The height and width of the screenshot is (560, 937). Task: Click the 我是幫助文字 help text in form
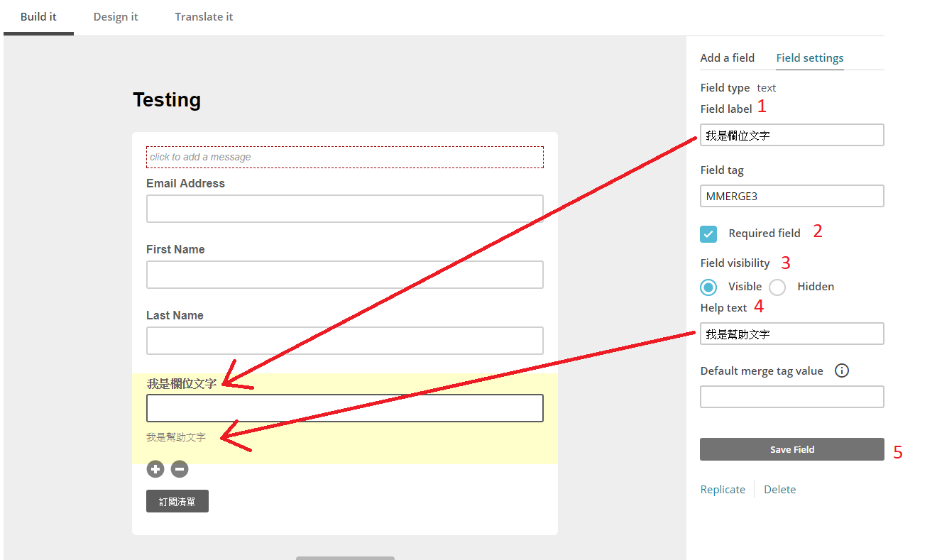176,437
